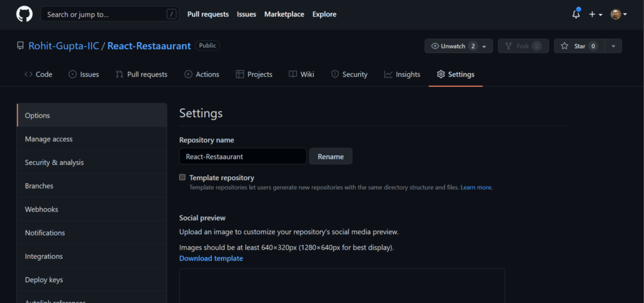Click the Settings tab gear icon
Viewport: 644px width, 303px height.
click(441, 74)
